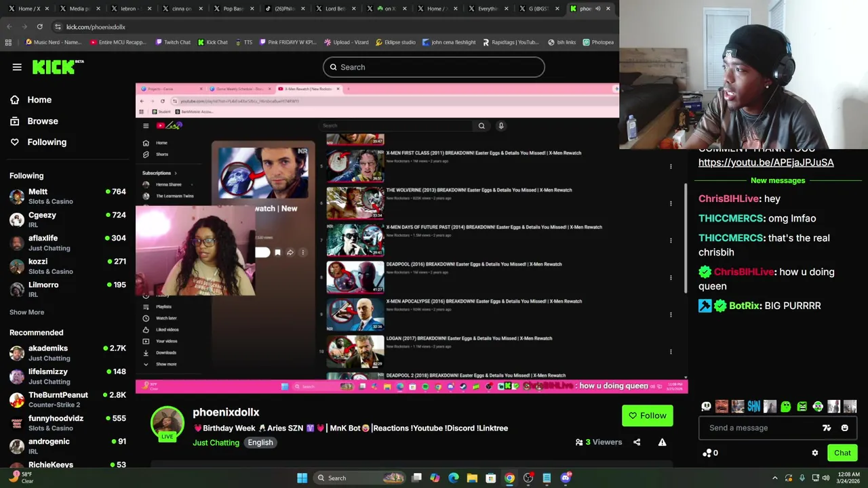Open funnyhoodvidz recommended channel

(68, 423)
